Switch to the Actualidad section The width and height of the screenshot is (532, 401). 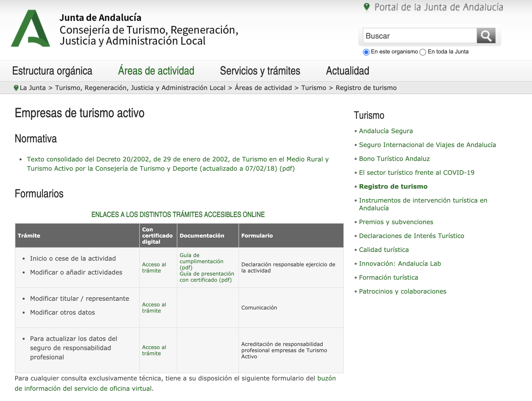pyautogui.click(x=347, y=71)
